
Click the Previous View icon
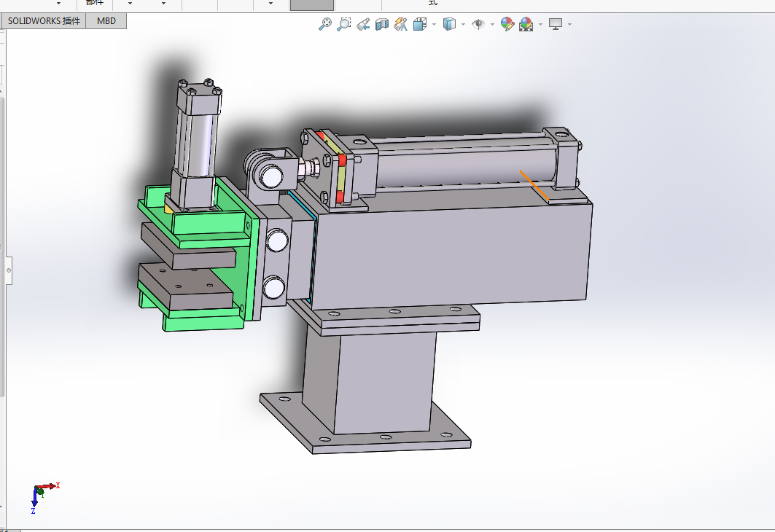coord(363,24)
